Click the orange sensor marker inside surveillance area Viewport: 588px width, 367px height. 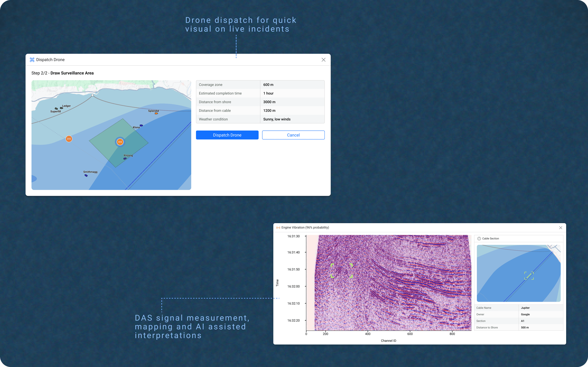(x=120, y=142)
